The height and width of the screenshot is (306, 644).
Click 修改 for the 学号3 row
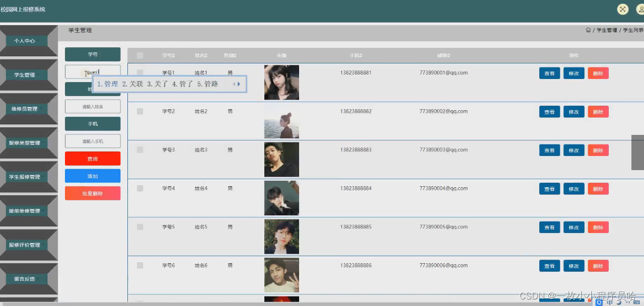574,150
